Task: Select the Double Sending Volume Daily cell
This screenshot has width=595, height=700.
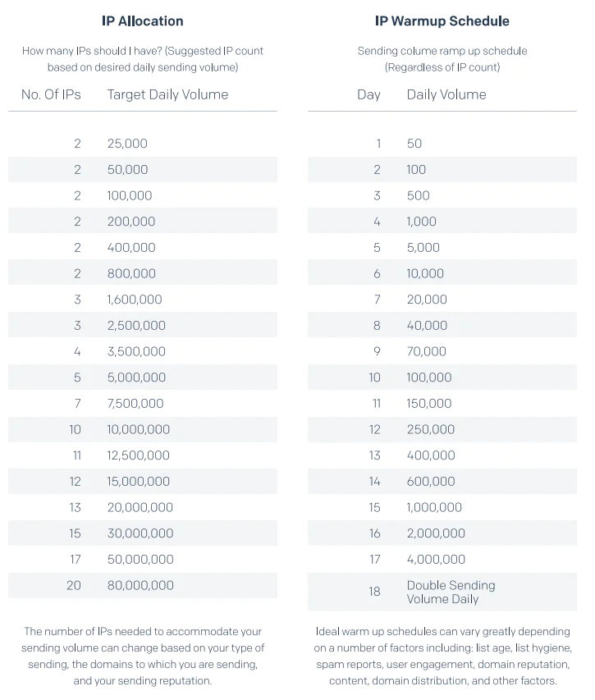Action: tap(451, 592)
